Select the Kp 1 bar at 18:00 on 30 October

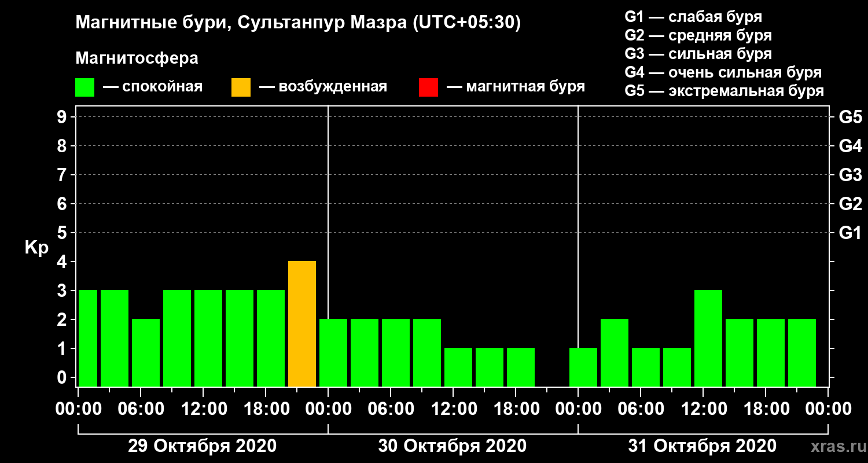pos(521,367)
